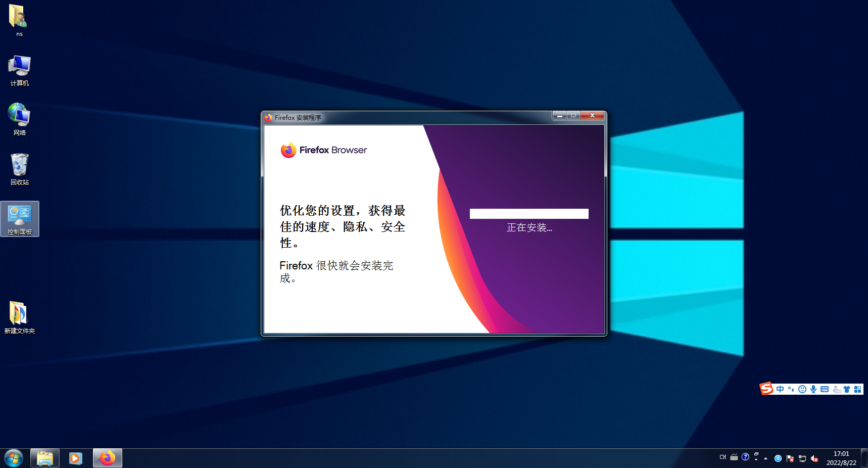Open language bar options small down arrow
The height and width of the screenshot is (468, 868).
pos(756,460)
